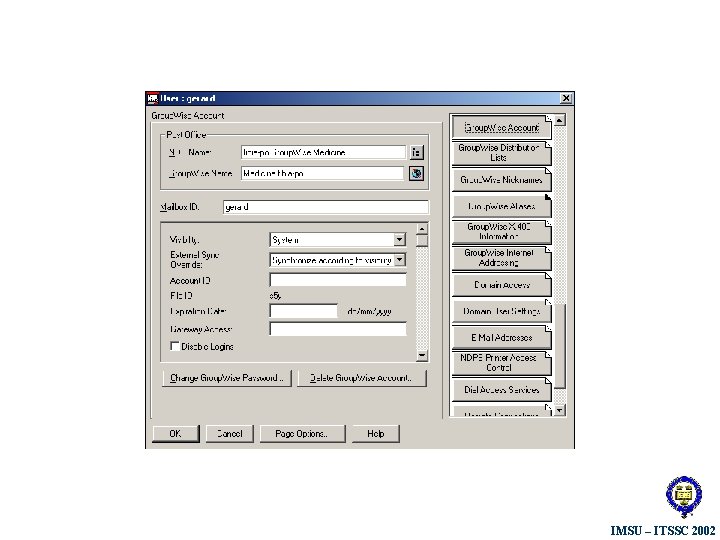Open the NDPS Printer Access Control tab
Image resolution: width=720 pixels, height=540 pixels.
tap(501, 363)
